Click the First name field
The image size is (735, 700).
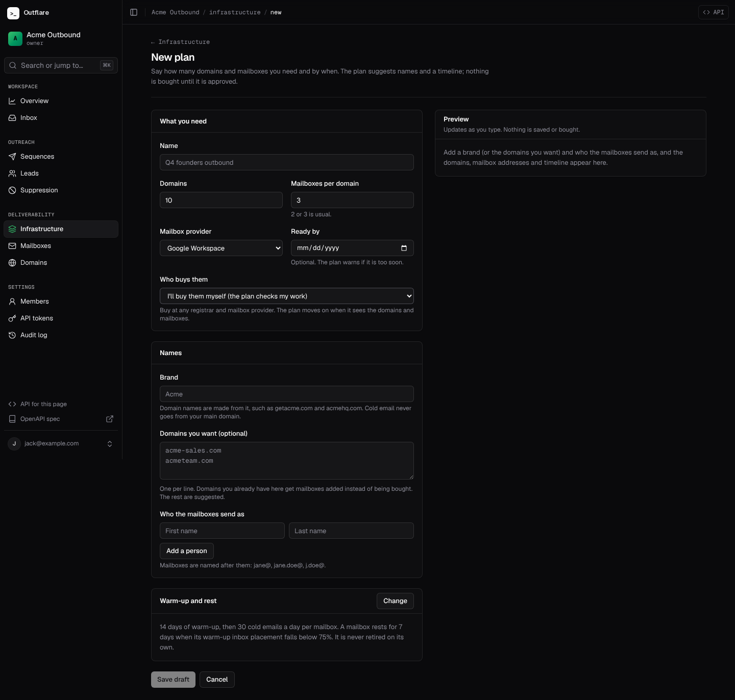(x=222, y=531)
